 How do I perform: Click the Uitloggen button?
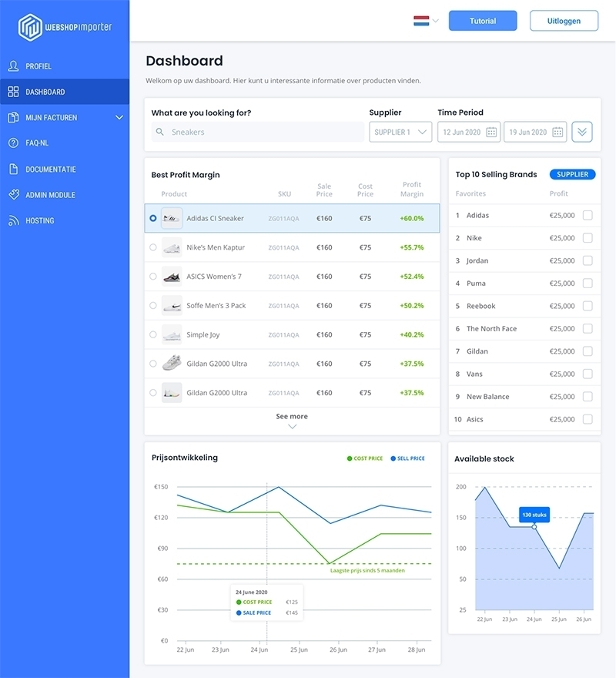pos(564,21)
